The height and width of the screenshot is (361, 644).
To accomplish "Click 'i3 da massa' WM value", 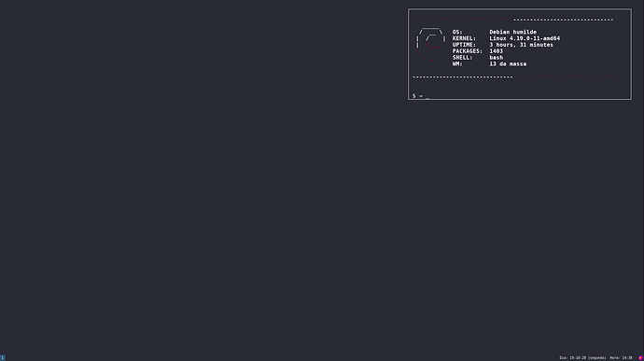I will [508, 64].
